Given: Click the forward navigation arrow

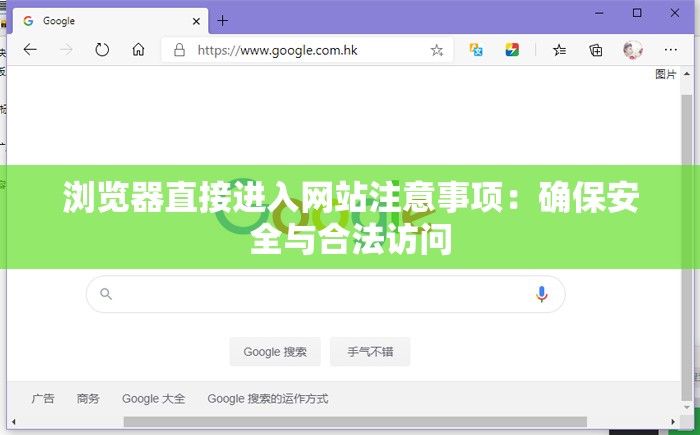Looking at the screenshot, I should tap(66, 50).
